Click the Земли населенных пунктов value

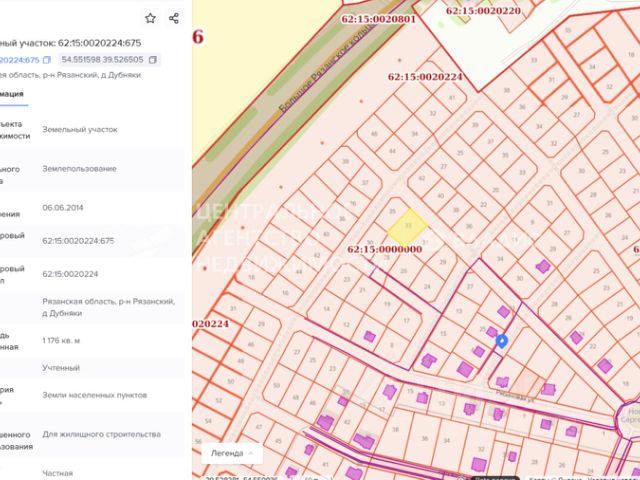tap(95, 395)
